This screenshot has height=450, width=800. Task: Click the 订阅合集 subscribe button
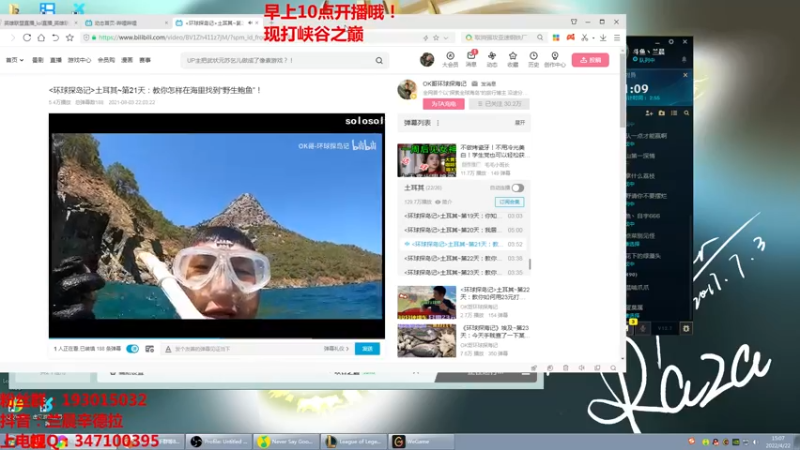tap(509, 202)
